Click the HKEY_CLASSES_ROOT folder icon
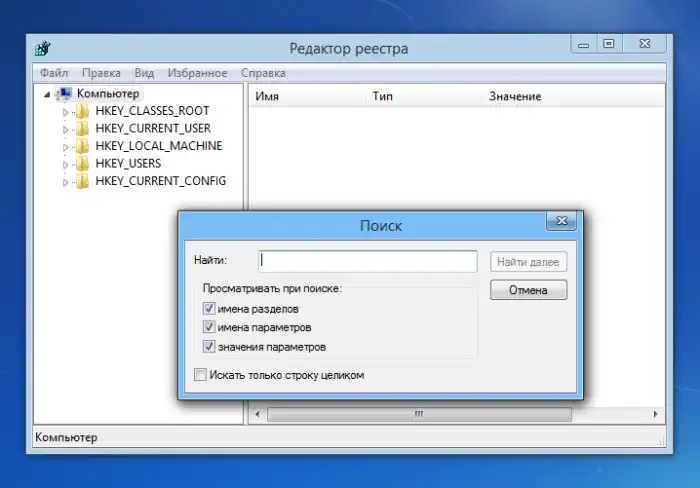Screen dimensions: 700x488 (x=82, y=111)
